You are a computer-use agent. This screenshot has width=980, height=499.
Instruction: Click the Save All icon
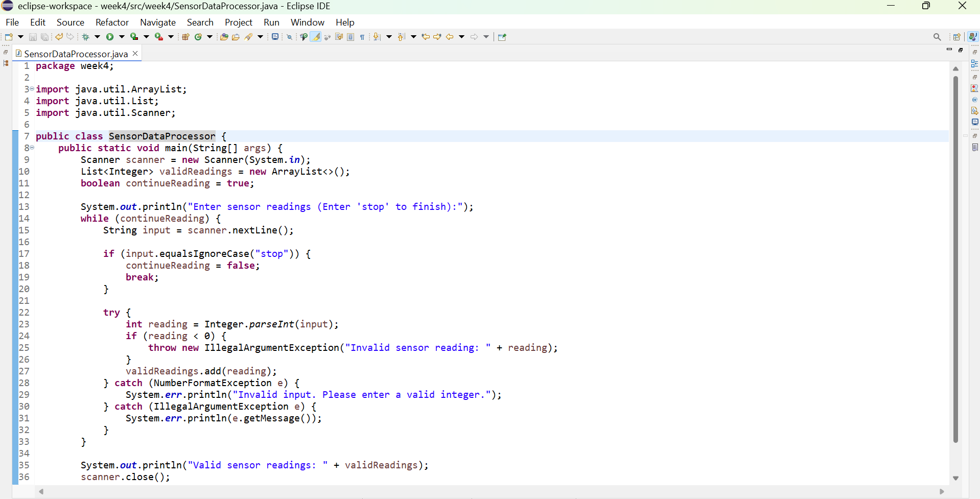tap(44, 37)
